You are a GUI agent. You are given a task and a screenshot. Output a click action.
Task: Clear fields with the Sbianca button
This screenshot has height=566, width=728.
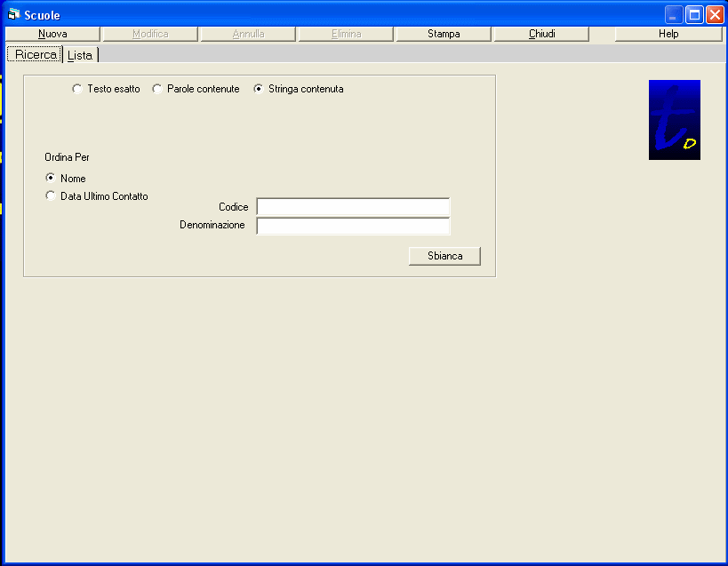tap(444, 256)
